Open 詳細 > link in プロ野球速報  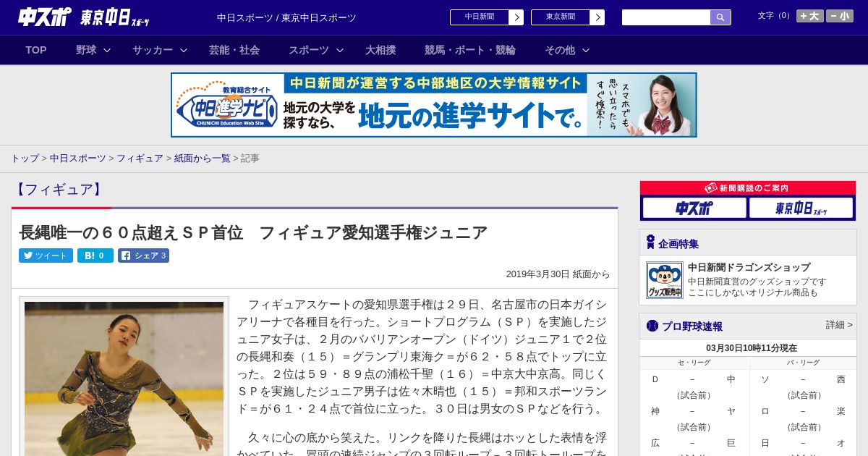click(x=839, y=325)
